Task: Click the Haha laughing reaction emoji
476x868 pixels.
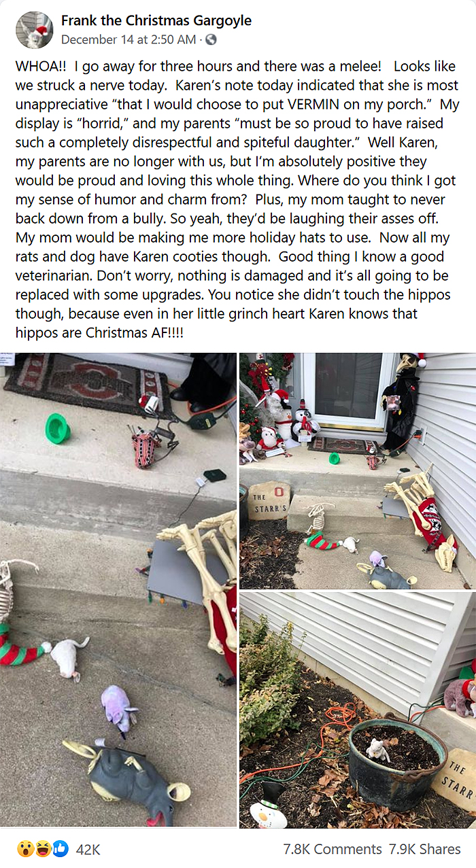Action: click(43, 848)
